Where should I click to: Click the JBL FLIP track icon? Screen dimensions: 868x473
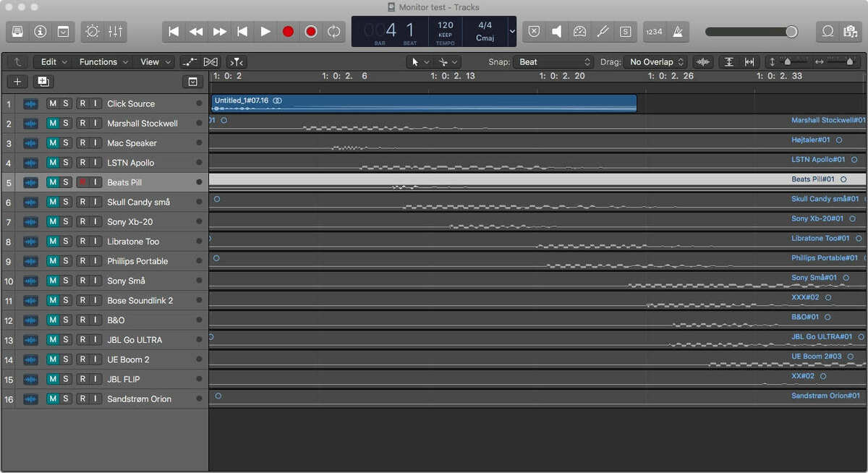tap(30, 380)
